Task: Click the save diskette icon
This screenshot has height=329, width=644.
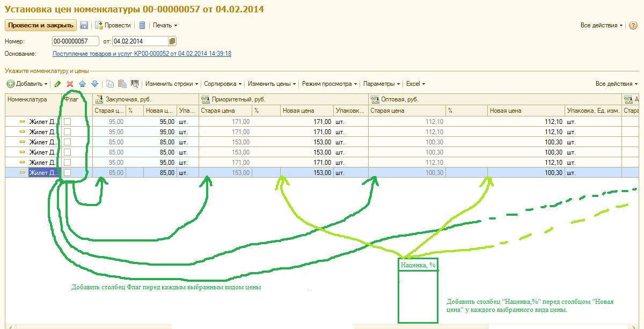Action: (x=84, y=25)
